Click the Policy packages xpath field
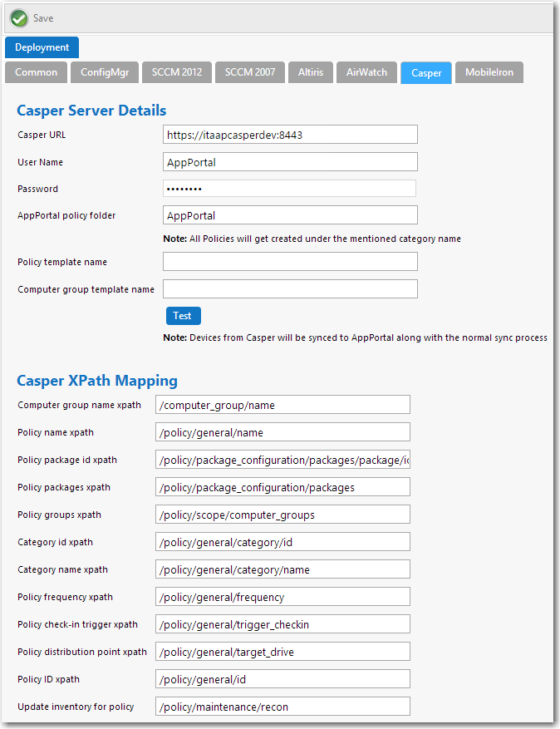Screen dimensions: 560x729 pyautogui.click(x=283, y=487)
